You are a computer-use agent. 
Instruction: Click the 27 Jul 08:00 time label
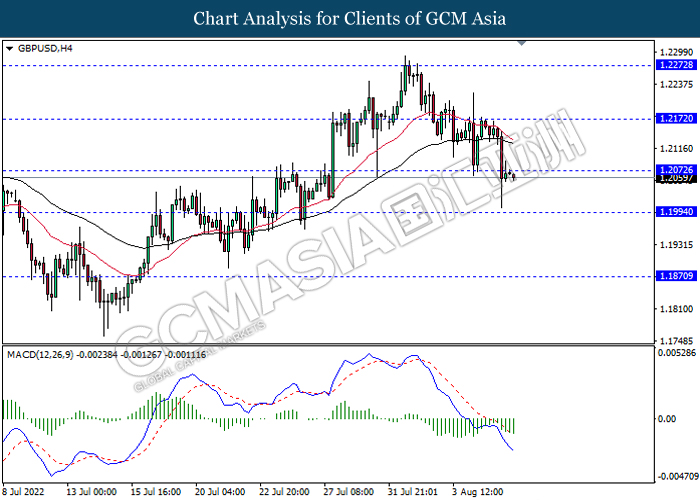point(349,492)
